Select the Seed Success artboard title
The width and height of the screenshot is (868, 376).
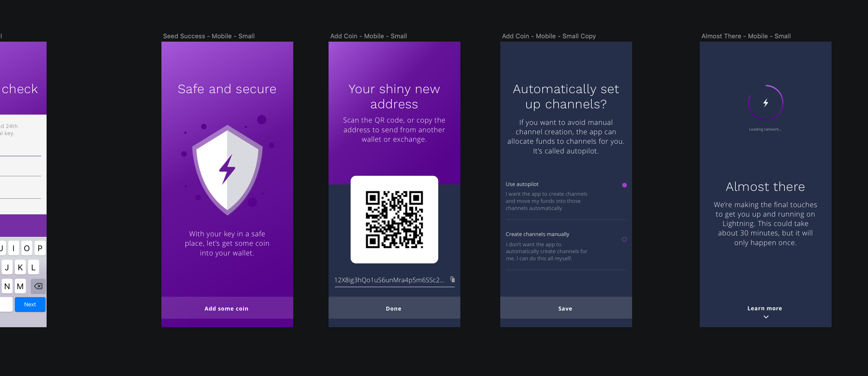pyautogui.click(x=209, y=36)
